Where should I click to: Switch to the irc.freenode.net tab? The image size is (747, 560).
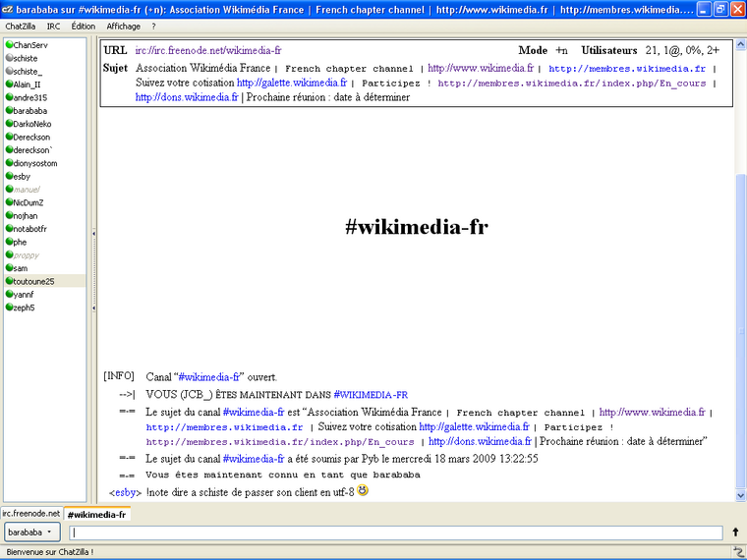pos(31,513)
